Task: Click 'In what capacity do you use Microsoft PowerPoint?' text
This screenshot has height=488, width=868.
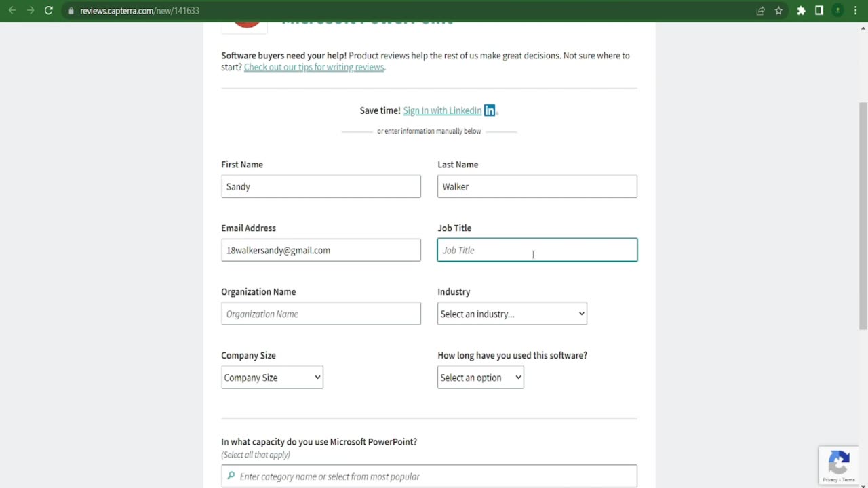Action: coord(319,442)
